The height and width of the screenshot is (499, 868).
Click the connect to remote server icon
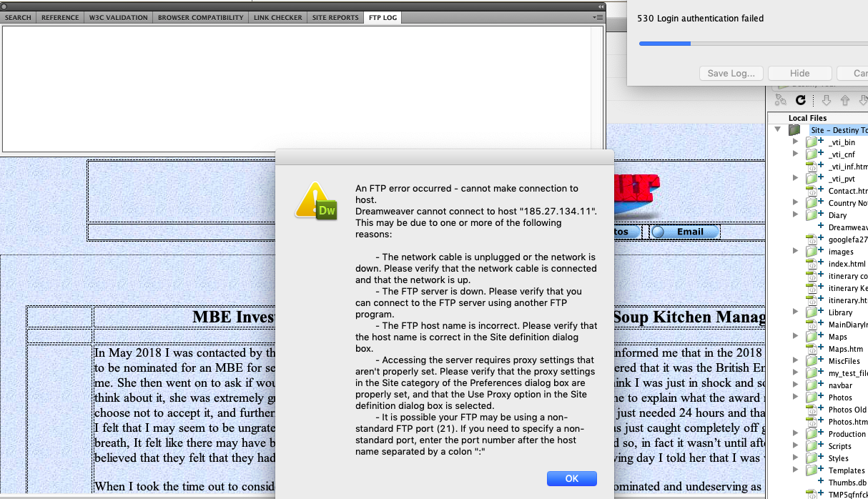[x=781, y=101]
